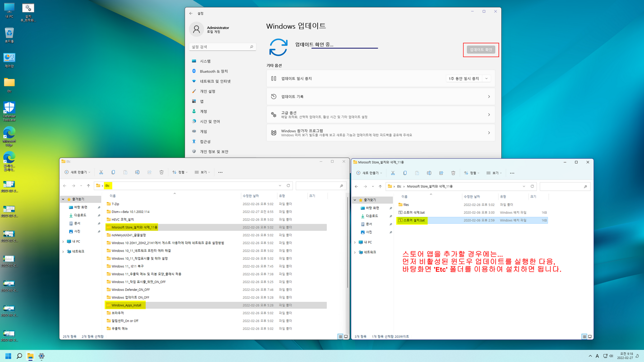This screenshot has height=362, width=644.
Task: Open 고급 옵션 advanced options
Action: tap(381, 115)
